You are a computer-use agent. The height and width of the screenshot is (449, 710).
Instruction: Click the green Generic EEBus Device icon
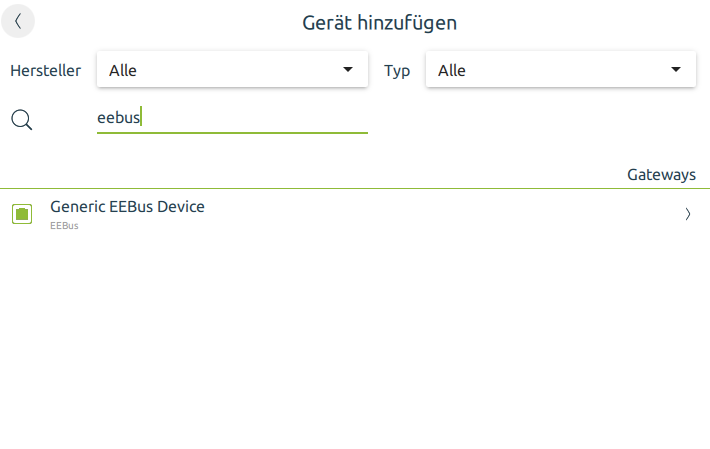click(22, 213)
